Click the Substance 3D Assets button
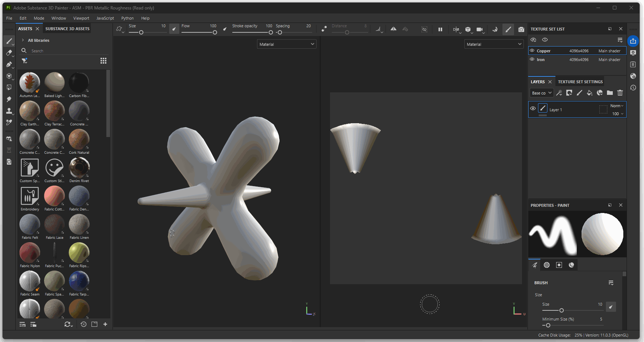The width and height of the screenshot is (644, 342). click(x=67, y=29)
